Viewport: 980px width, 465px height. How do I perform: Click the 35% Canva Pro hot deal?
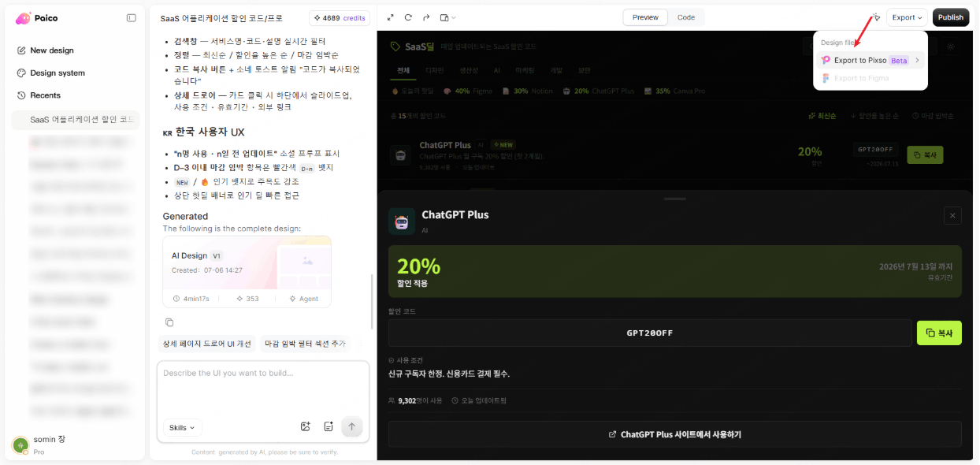(674, 91)
